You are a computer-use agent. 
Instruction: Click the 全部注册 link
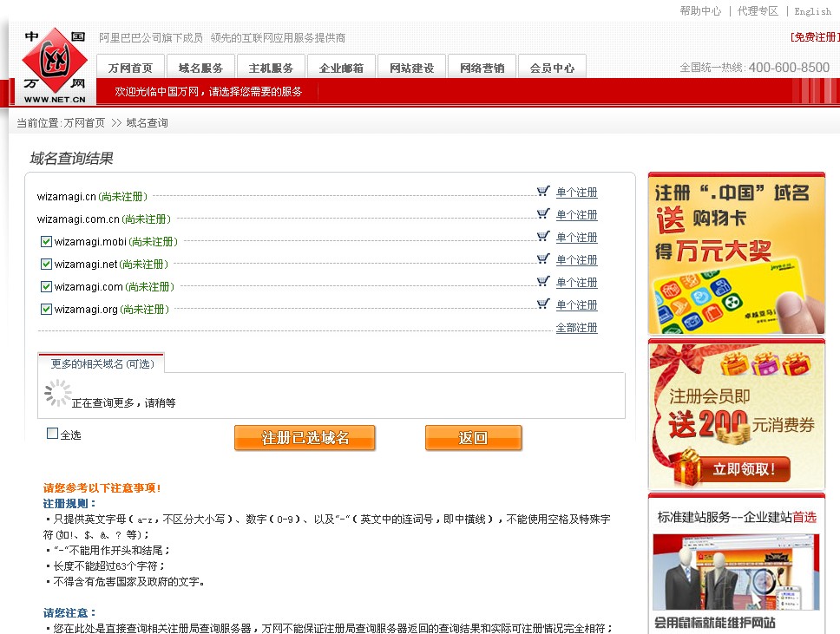pos(576,328)
